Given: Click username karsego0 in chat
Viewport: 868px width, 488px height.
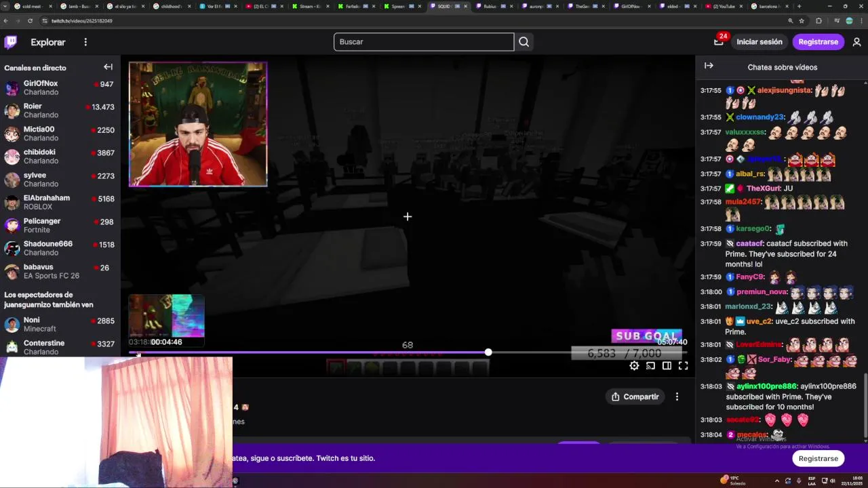Looking at the screenshot, I should tap(753, 229).
